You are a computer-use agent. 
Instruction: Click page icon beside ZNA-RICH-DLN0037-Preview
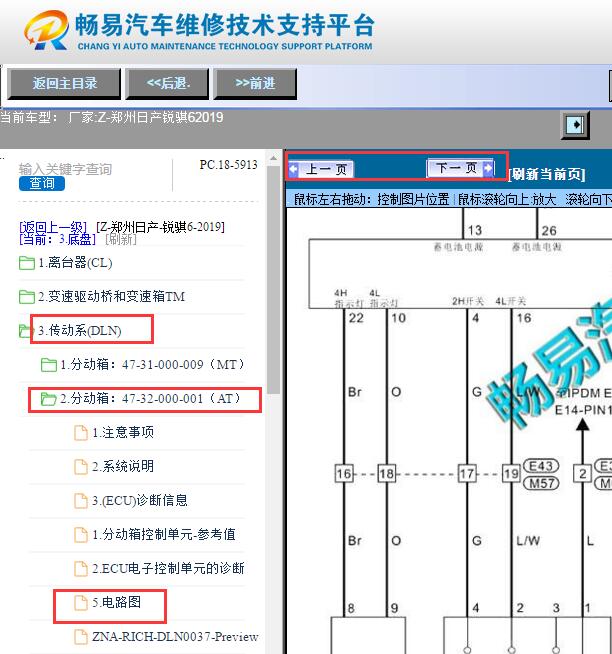81,637
